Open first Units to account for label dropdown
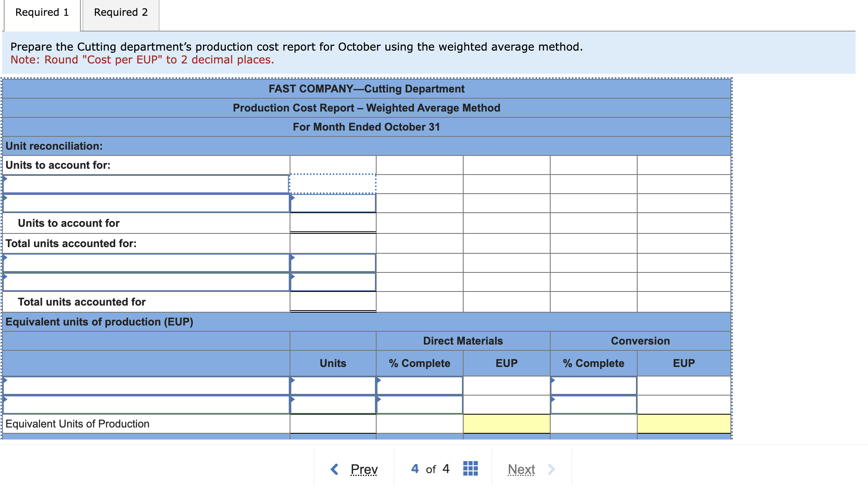 (x=146, y=184)
